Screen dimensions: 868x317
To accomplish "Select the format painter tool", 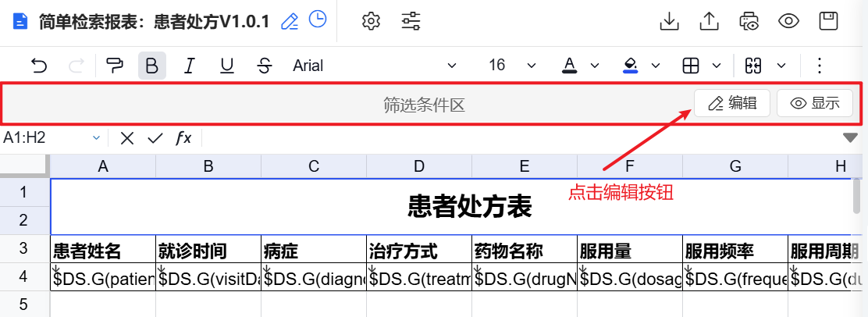I will pyautogui.click(x=115, y=66).
